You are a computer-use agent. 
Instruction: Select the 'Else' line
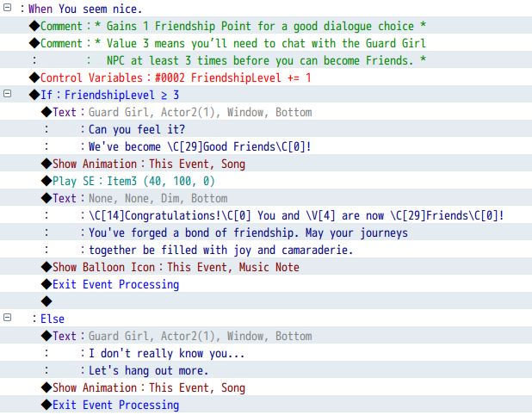[266, 319]
